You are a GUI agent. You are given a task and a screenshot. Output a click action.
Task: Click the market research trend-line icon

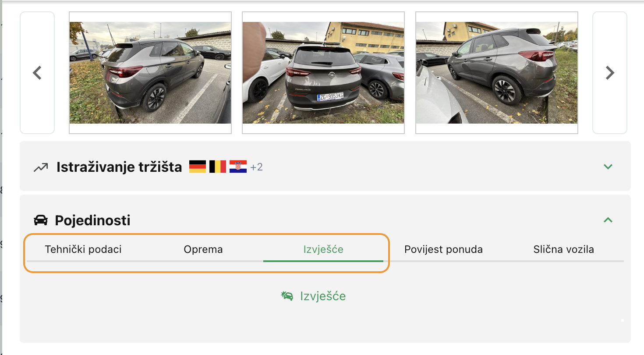click(x=41, y=167)
